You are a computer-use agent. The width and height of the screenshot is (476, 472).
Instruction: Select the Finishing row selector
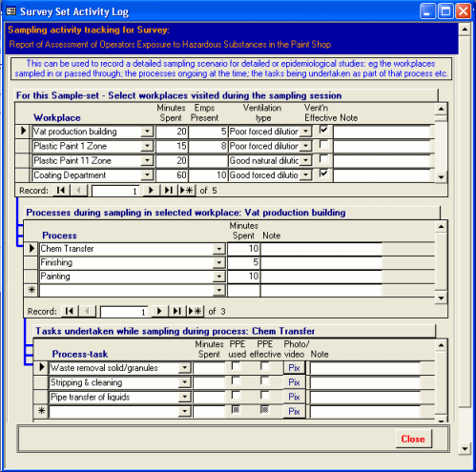click(x=31, y=262)
